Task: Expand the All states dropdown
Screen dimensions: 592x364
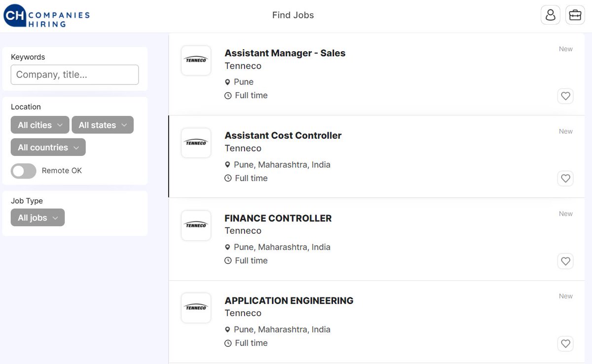Action: [103, 125]
